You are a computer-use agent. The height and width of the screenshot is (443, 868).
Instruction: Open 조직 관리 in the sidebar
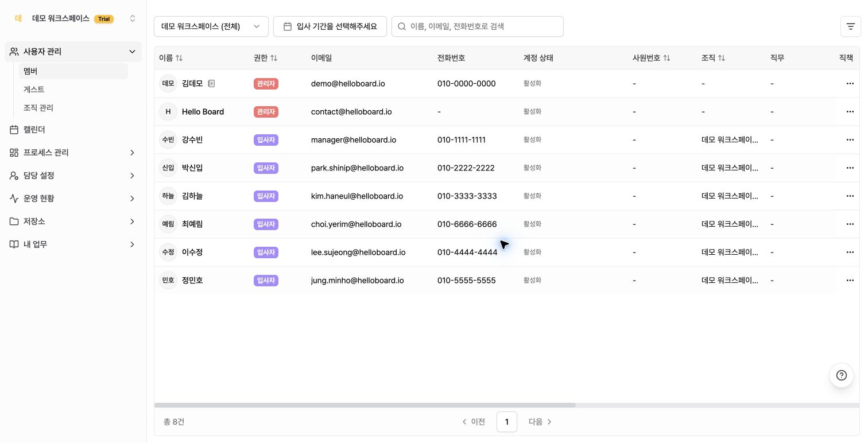(x=73, y=108)
